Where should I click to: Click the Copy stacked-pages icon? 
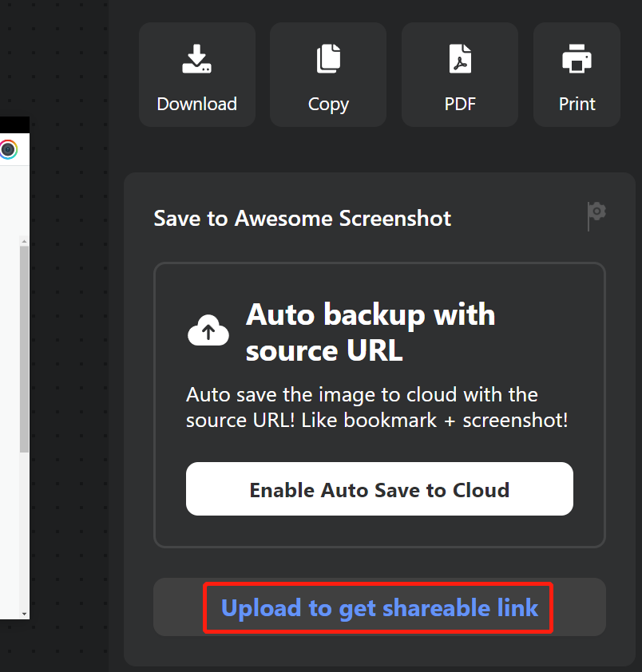[328, 59]
